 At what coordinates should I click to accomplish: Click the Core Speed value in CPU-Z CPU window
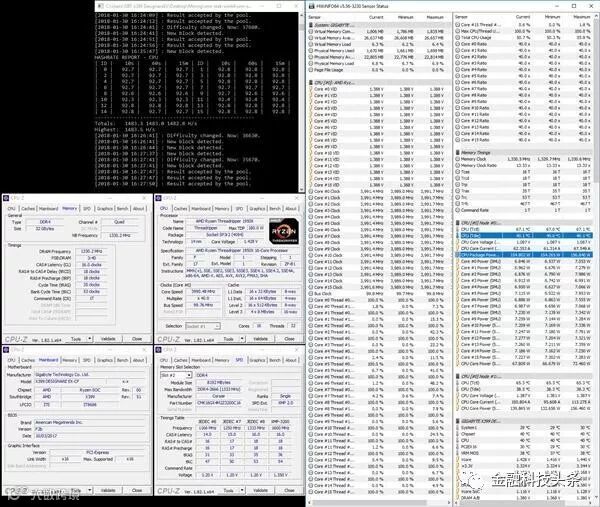[x=203, y=292]
